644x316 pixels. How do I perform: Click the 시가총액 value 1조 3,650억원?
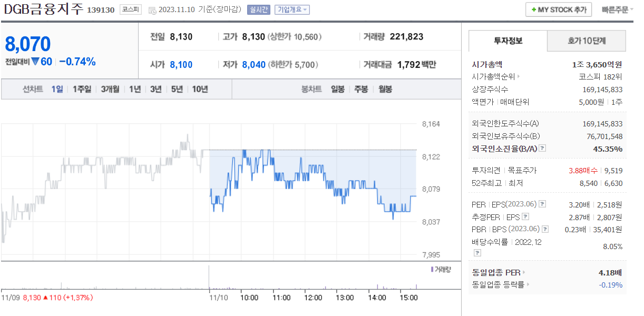coord(597,64)
